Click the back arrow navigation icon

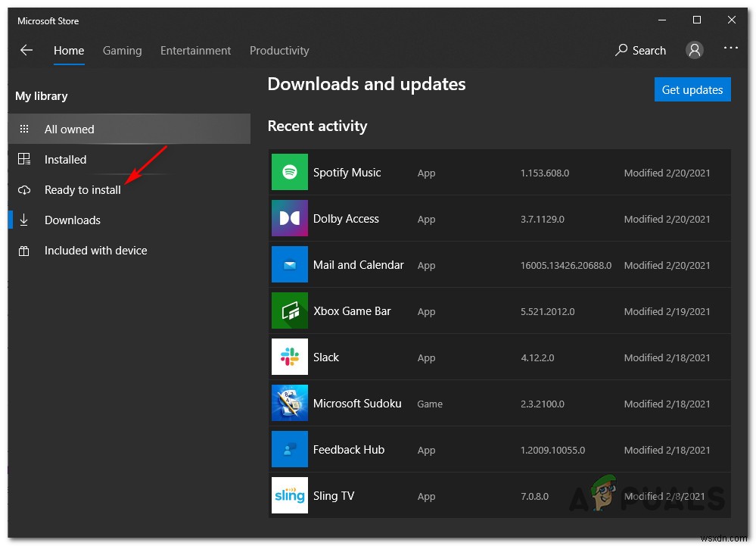(x=26, y=50)
